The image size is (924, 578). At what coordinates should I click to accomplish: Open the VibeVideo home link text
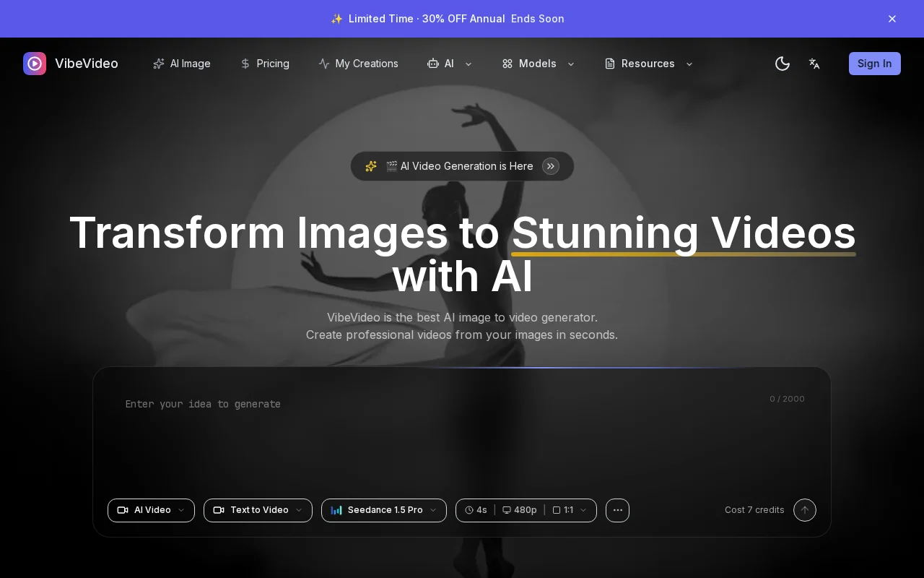87,64
